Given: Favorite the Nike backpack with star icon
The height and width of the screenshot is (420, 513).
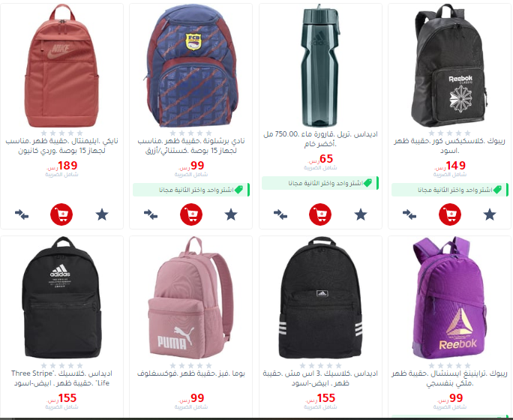Looking at the screenshot, I should tap(102, 214).
